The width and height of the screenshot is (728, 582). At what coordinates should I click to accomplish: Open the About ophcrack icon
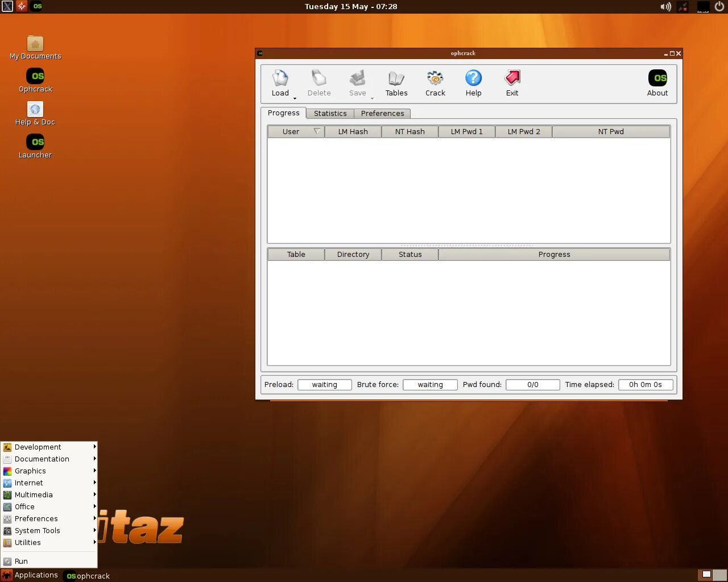tap(657, 78)
